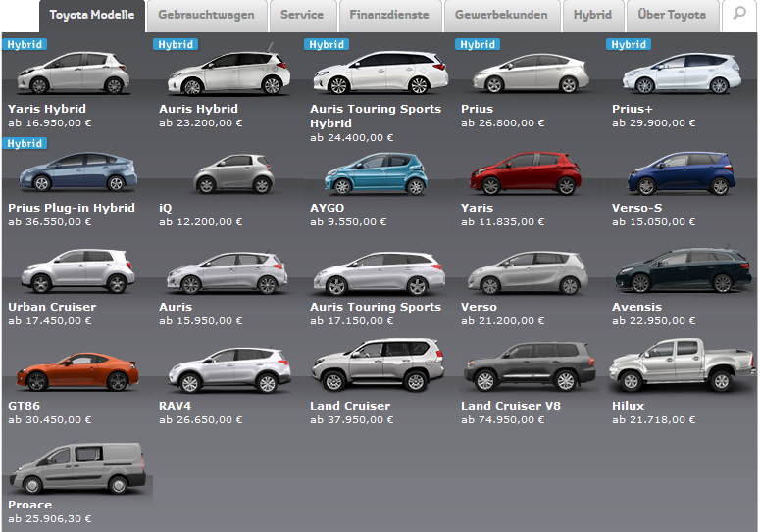Select the Toyota Modelle tab

point(92,16)
